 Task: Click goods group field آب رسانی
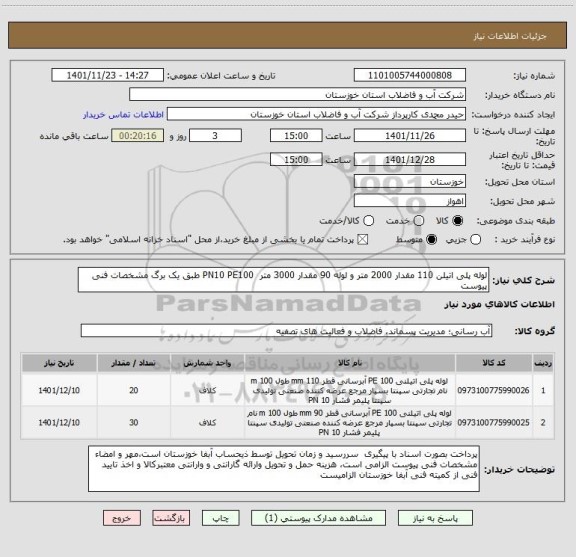tap(286, 331)
